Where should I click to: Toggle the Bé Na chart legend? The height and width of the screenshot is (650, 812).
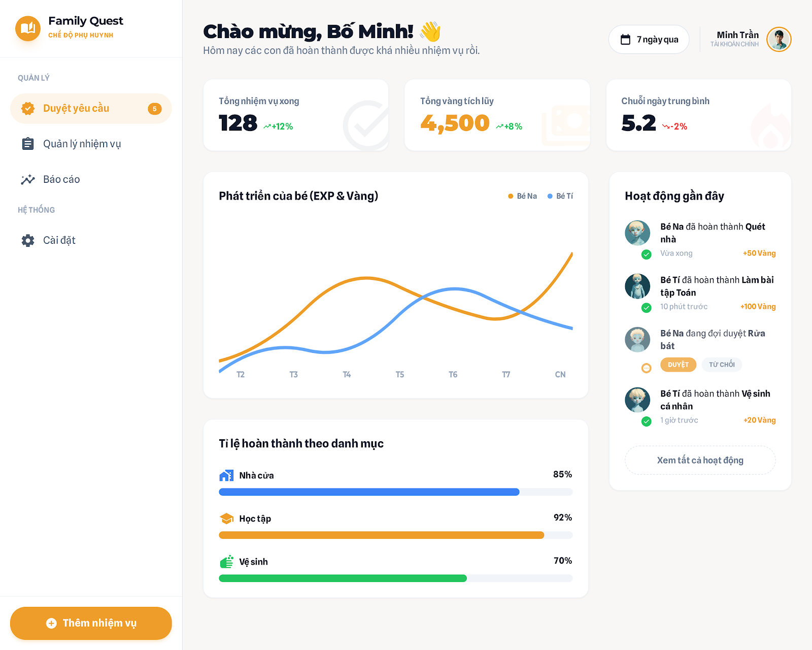click(x=523, y=196)
